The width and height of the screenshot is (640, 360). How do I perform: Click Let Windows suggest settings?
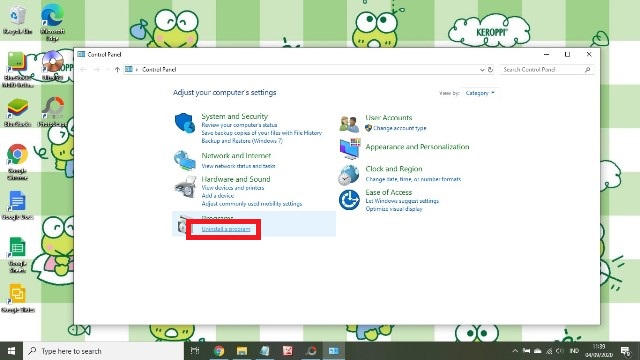point(402,201)
